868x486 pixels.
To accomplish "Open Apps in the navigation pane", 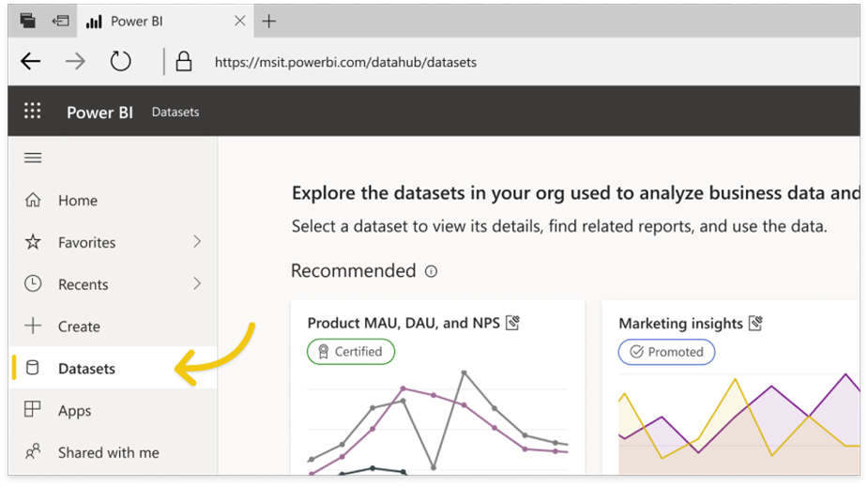I will pyautogui.click(x=113, y=410).
